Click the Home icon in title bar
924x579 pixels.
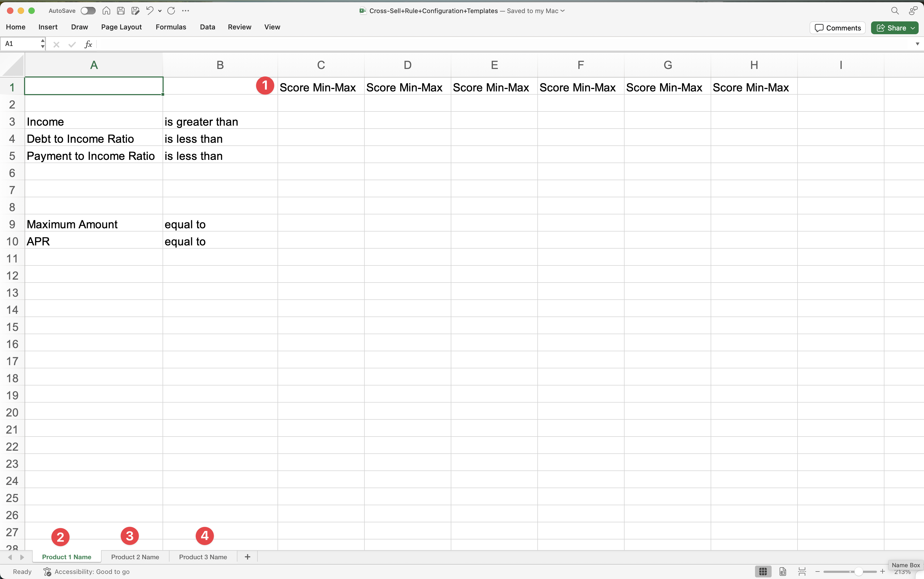coord(106,11)
